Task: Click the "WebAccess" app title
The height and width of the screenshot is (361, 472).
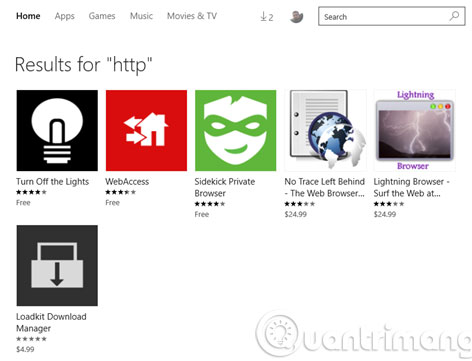Action: (x=127, y=182)
